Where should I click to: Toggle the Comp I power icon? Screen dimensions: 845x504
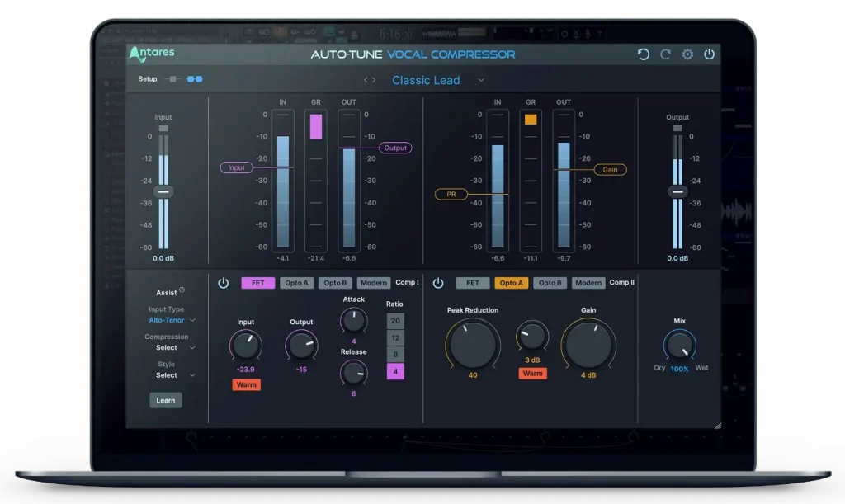coord(223,282)
